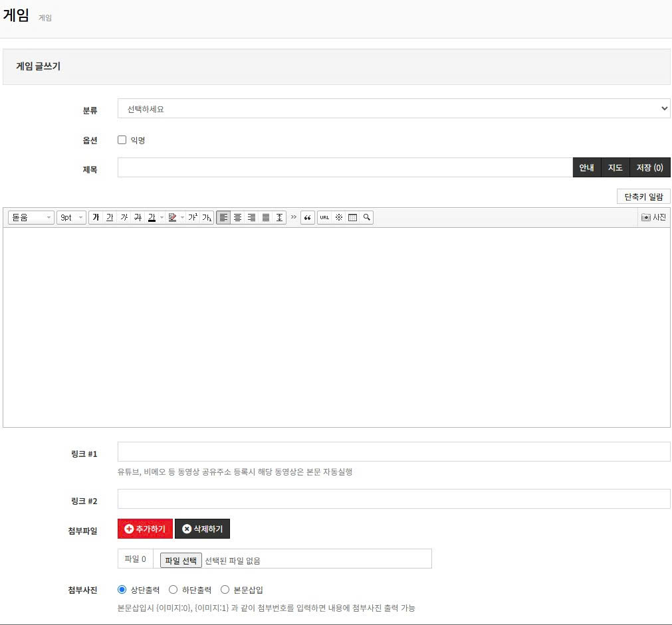Center align the editor text
Viewport: 672px width, 625px height.
(x=237, y=218)
